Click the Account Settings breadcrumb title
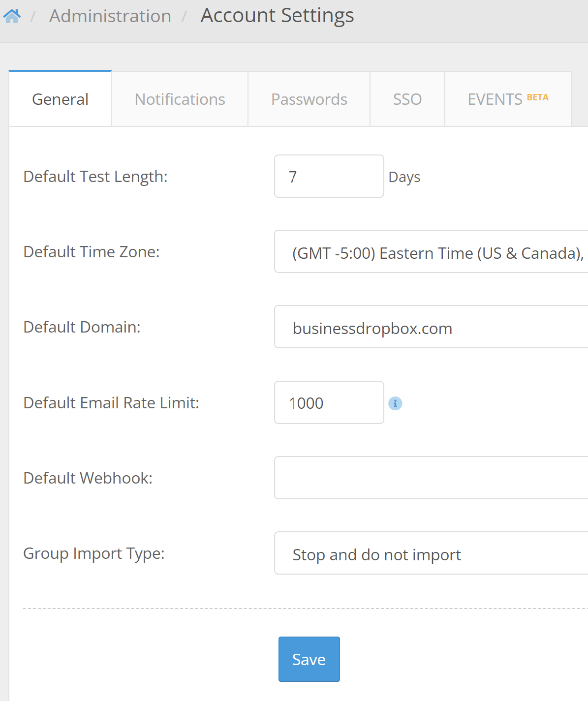Image resolution: width=588 pixels, height=701 pixels. (x=277, y=16)
